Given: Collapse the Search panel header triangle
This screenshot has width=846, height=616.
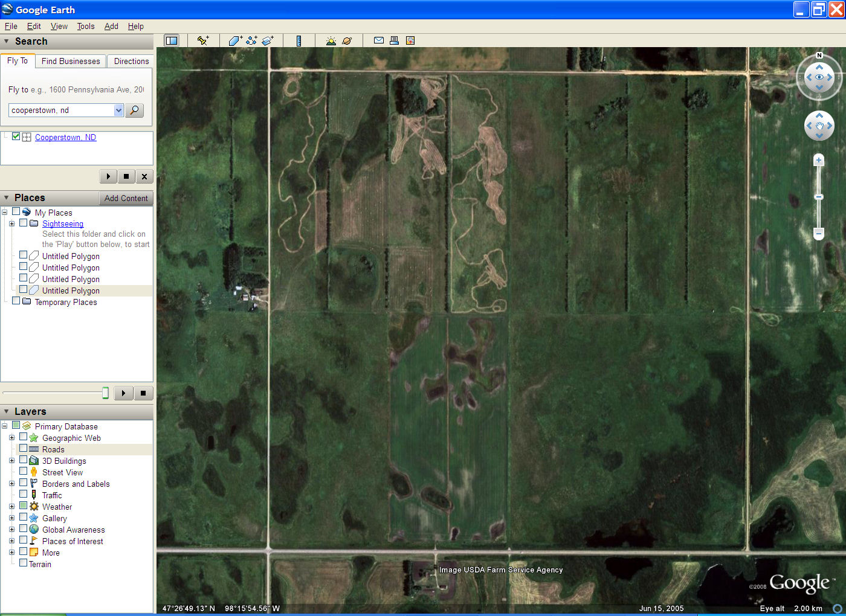Looking at the screenshot, I should tap(6, 41).
